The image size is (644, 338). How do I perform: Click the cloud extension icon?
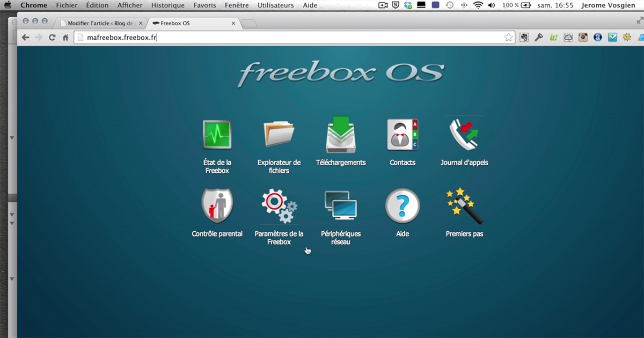click(568, 38)
